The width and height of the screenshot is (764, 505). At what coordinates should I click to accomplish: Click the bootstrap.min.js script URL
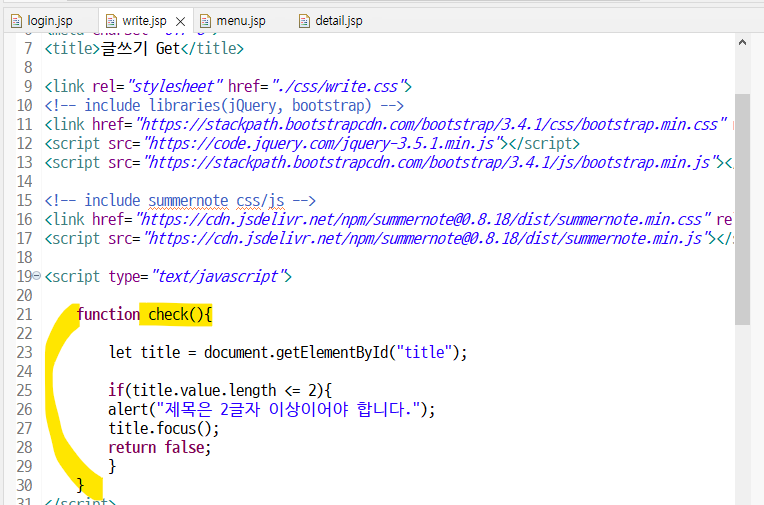point(433,162)
